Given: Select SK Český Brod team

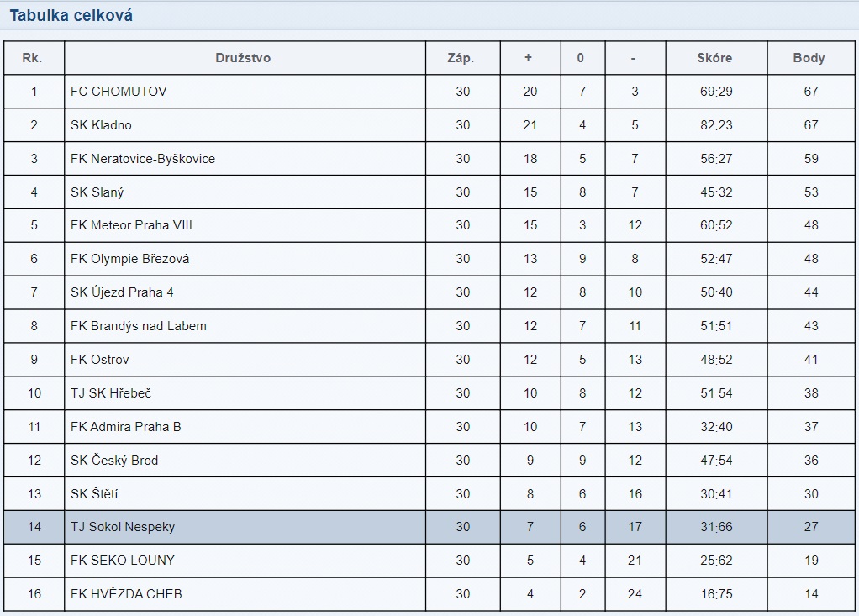Looking at the screenshot, I should pos(114,461).
